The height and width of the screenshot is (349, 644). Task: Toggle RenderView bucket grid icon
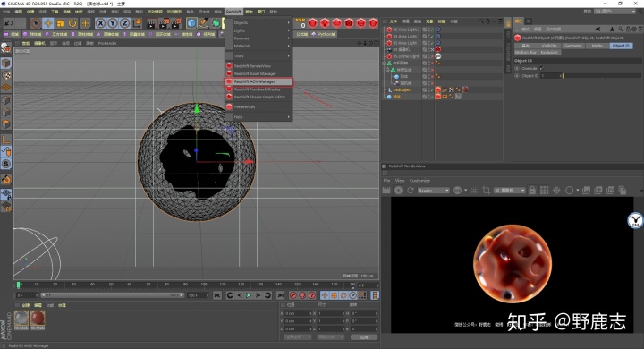(x=544, y=191)
